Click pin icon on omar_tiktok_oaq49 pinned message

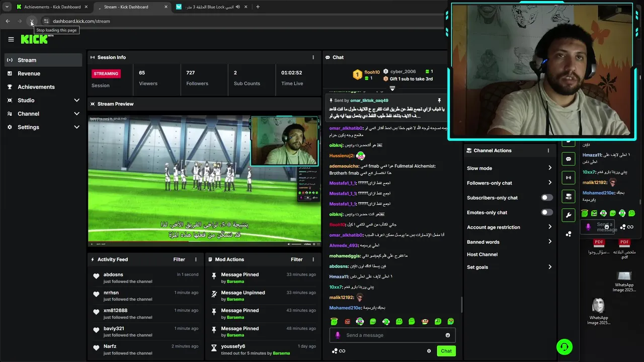click(439, 101)
